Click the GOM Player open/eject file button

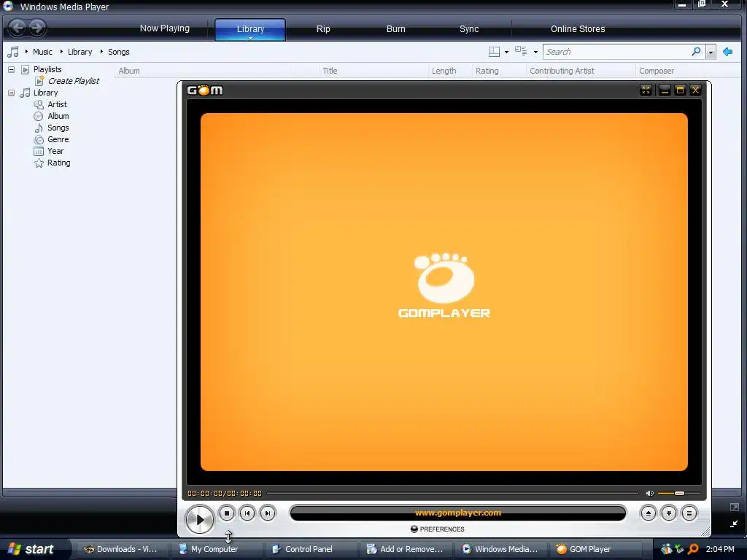648,513
